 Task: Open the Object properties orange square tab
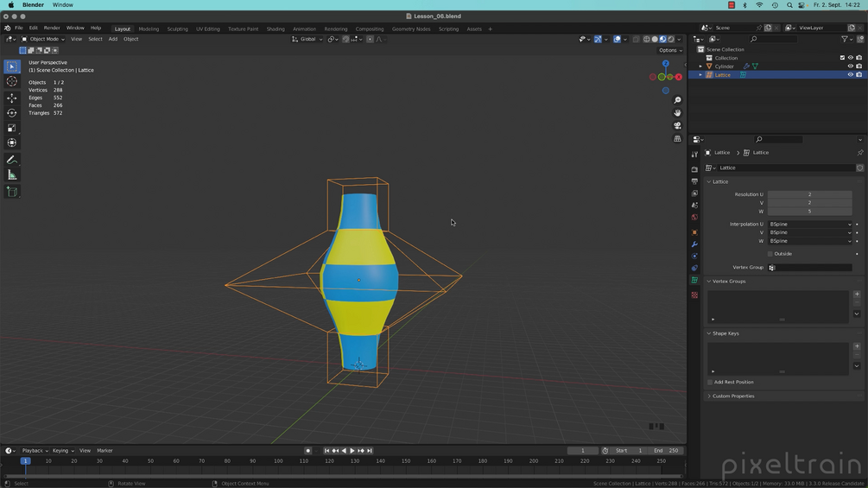pyautogui.click(x=694, y=231)
